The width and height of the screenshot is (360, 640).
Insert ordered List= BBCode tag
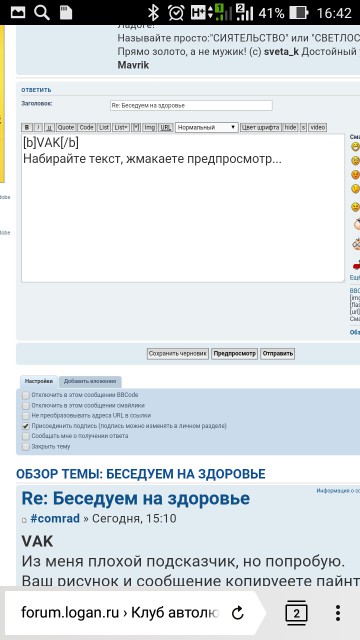(121, 127)
